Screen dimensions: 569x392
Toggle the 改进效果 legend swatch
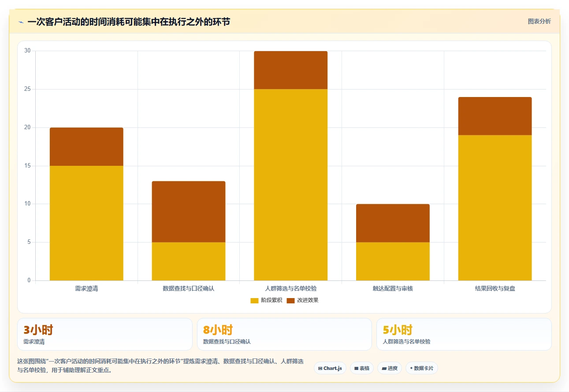(x=290, y=300)
